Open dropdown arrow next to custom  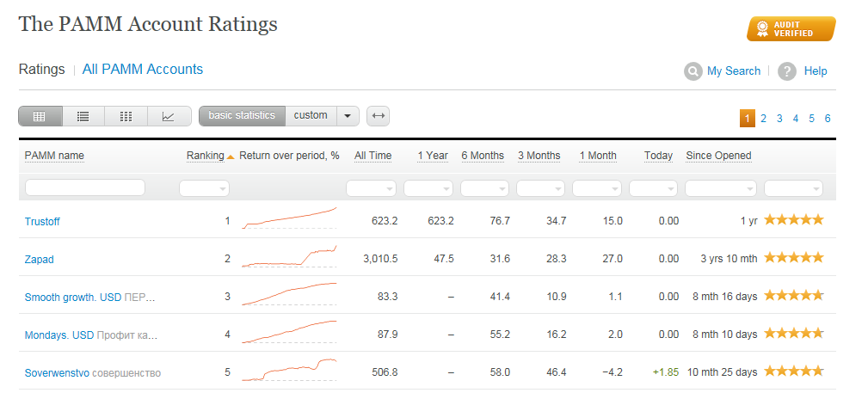pos(348,116)
